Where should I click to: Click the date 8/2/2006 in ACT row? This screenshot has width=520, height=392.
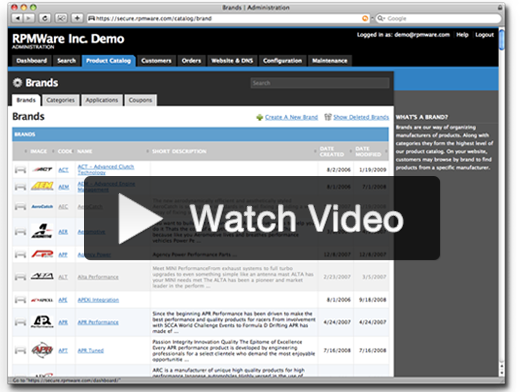point(338,170)
